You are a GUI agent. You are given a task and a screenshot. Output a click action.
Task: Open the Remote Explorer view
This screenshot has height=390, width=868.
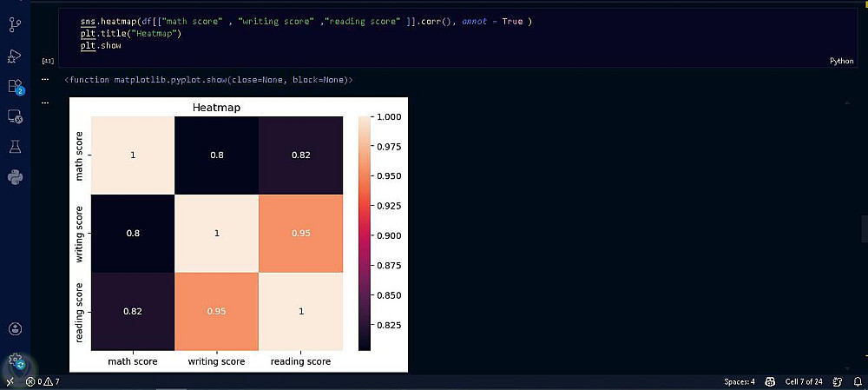15,116
